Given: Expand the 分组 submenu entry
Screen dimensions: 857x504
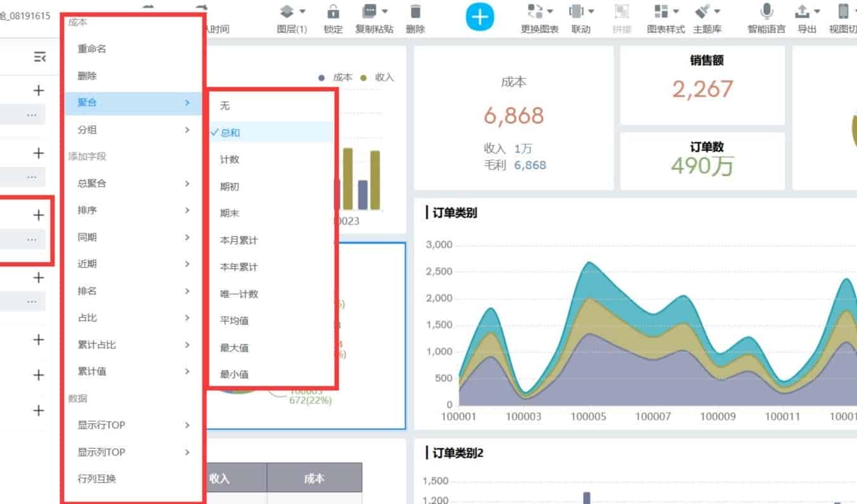Looking at the screenshot, I should [133, 130].
